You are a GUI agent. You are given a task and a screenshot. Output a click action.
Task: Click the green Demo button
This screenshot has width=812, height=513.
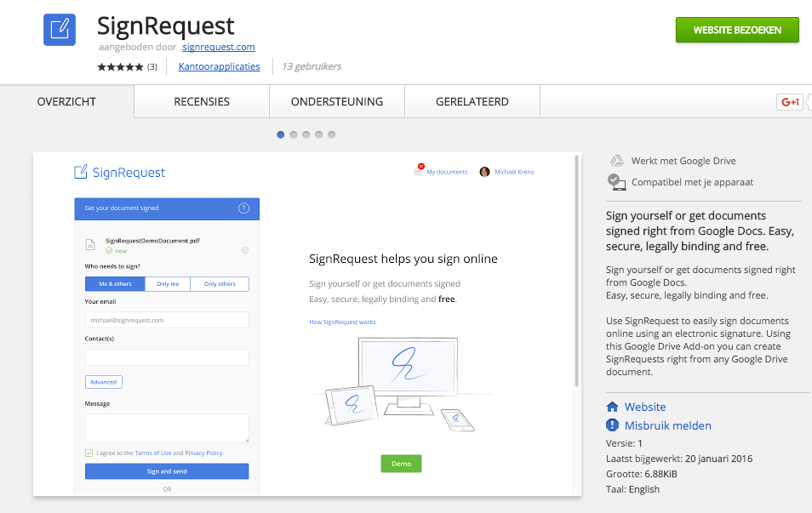402,464
